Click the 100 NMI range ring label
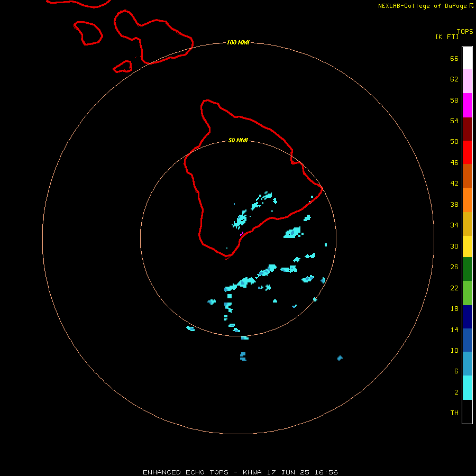476x476 pixels. [x=238, y=42]
